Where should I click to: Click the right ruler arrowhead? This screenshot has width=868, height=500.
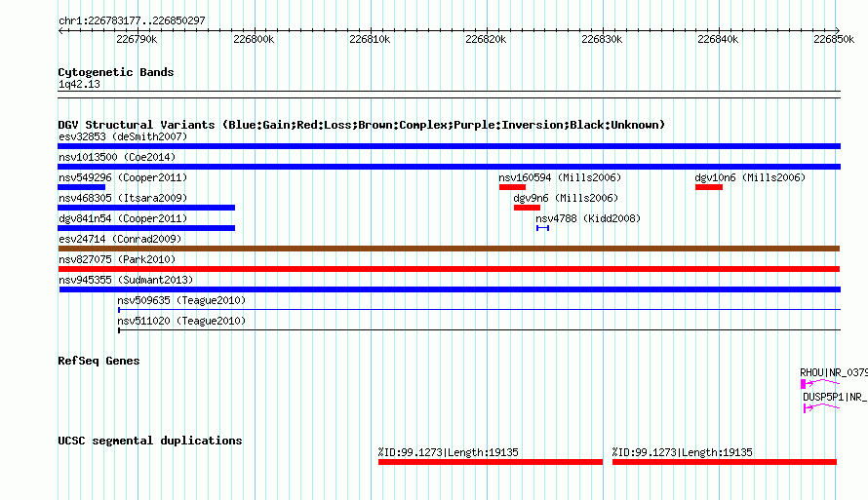pyautogui.click(x=838, y=30)
